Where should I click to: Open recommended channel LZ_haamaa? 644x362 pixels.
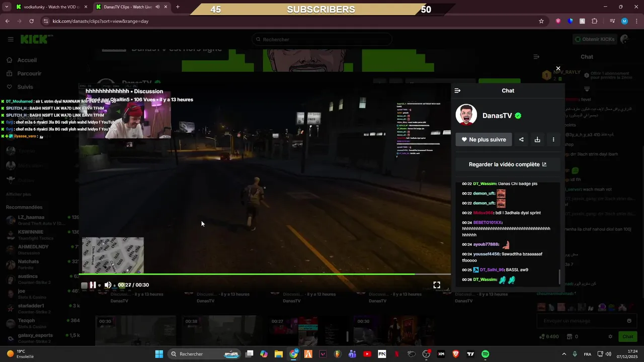coord(42,220)
